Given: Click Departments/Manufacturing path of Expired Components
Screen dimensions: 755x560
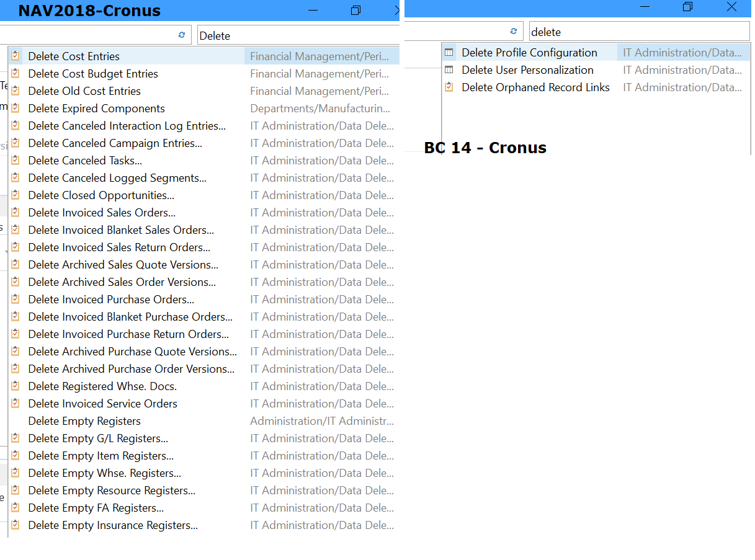Looking at the screenshot, I should click(320, 108).
